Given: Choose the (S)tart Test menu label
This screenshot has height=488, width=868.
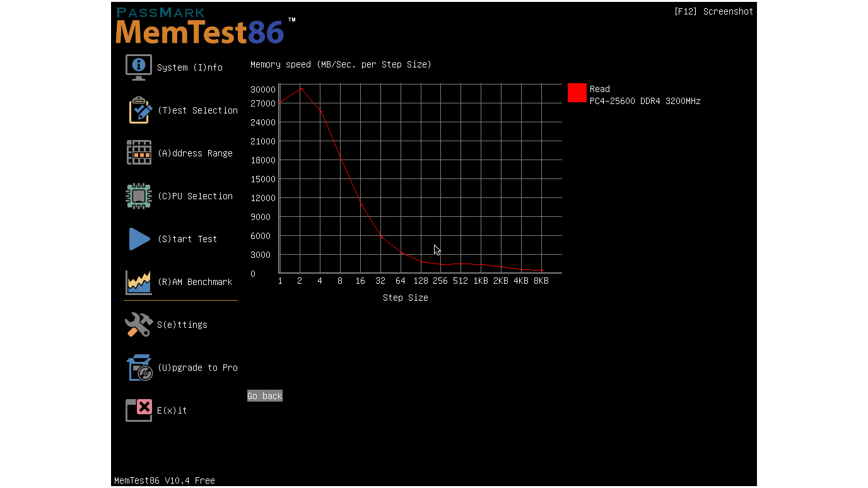Looking at the screenshot, I should (187, 239).
